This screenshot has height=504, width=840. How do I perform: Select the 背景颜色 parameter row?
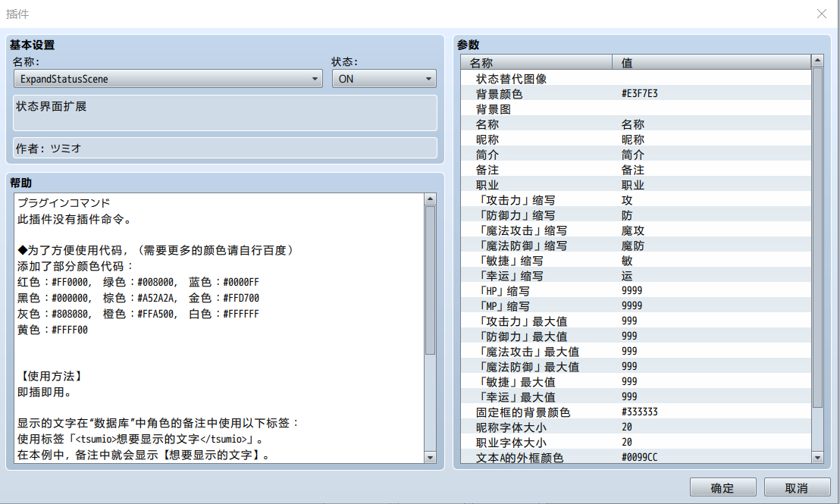point(636,94)
